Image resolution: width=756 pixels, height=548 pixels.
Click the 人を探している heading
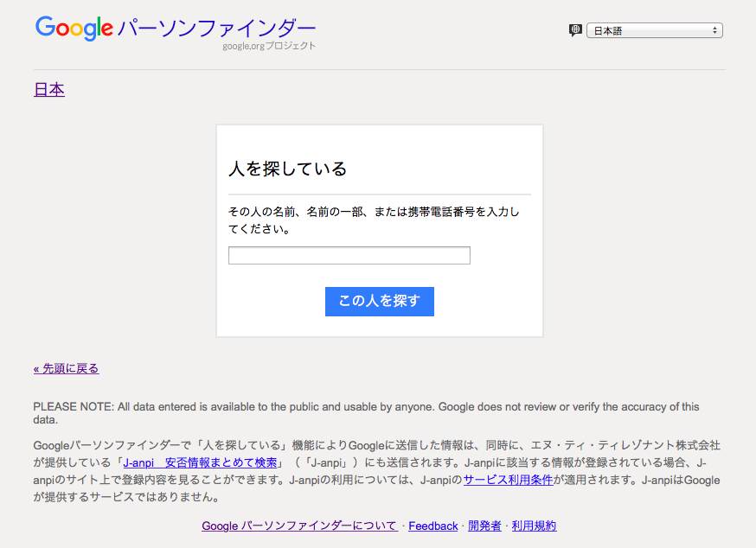click(288, 169)
